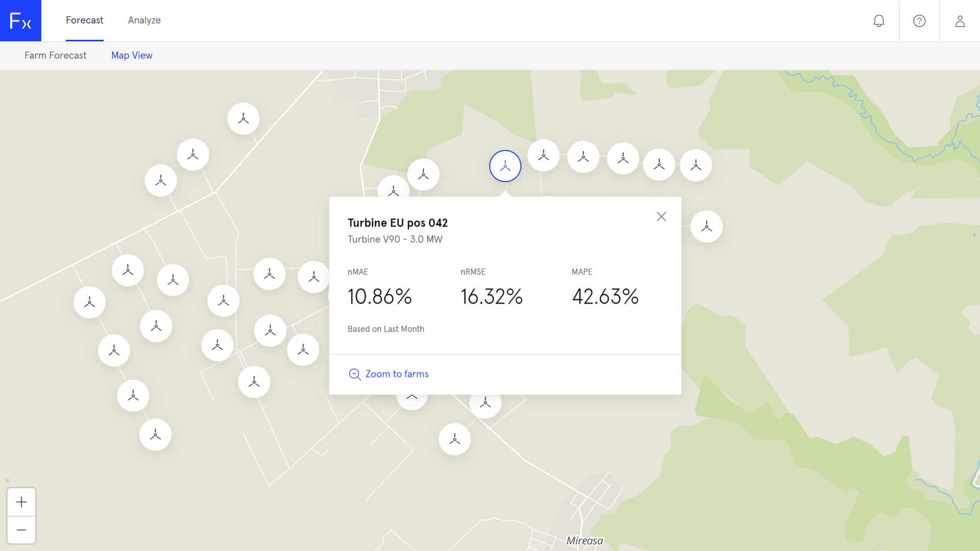Viewport: 980px width, 551px height.
Task: Open the notifications bell icon
Action: [x=878, y=21]
